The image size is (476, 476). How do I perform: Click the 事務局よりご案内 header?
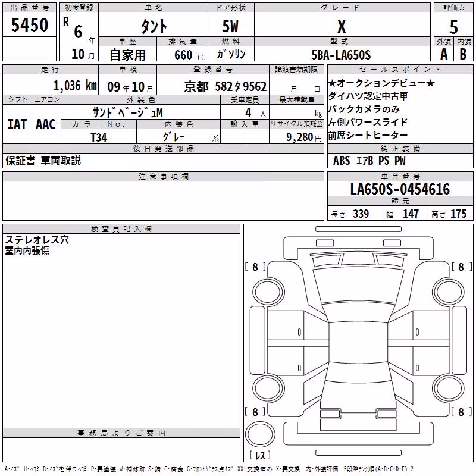pos(121,433)
